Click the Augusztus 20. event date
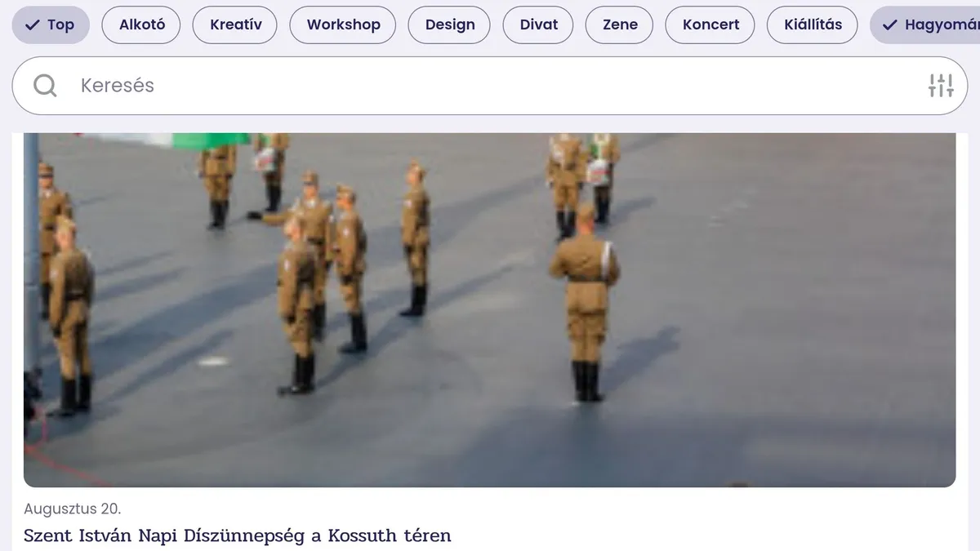The height and width of the screenshot is (551, 980). (x=72, y=509)
